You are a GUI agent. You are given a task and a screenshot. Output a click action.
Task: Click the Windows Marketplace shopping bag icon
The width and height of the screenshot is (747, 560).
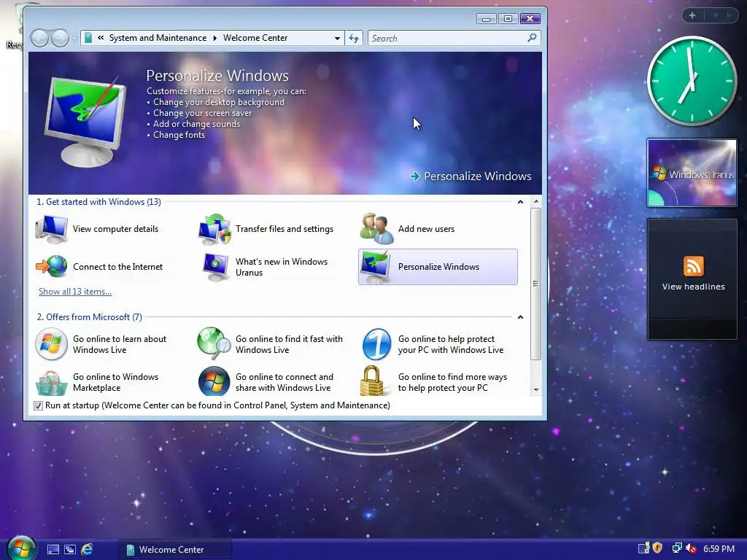click(x=52, y=383)
